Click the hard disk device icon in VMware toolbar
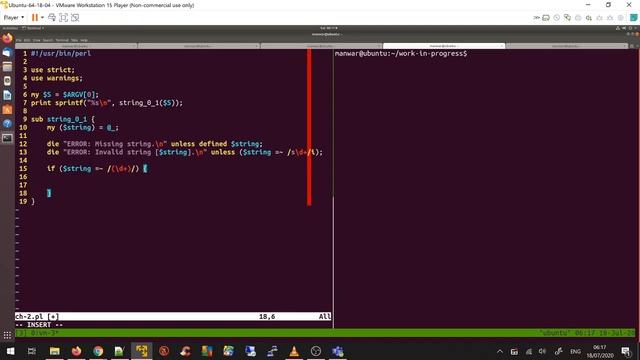Viewport: 640px width, 360px height. (x=546, y=18)
